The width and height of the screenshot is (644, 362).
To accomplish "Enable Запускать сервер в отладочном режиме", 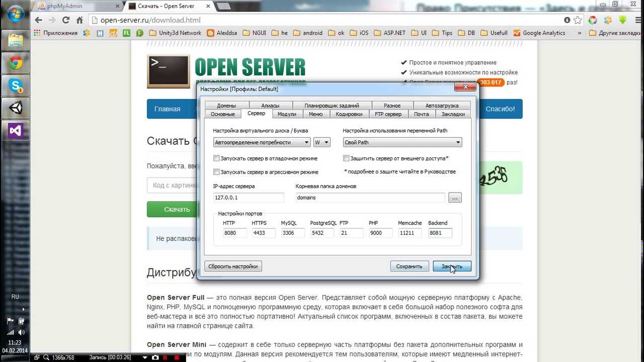I will click(x=216, y=158).
